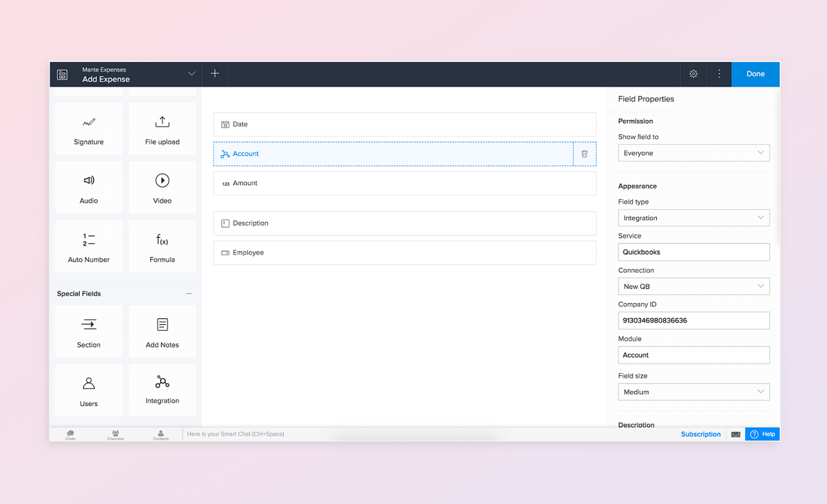This screenshot has height=504, width=827.
Task: Select the Amount field in the form
Action: tap(405, 183)
